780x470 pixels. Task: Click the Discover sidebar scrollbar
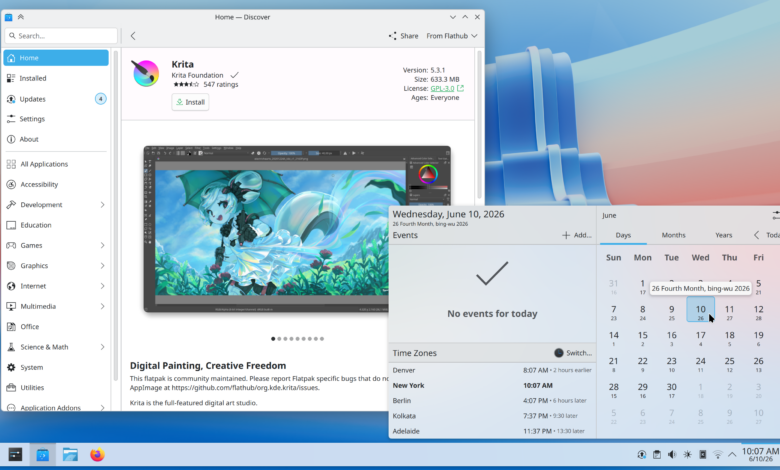[x=116, y=214]
